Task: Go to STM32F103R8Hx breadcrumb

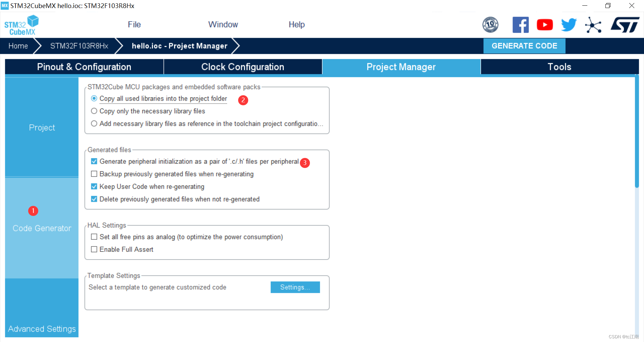Action: pyautogui.click(x=79, y=46)
